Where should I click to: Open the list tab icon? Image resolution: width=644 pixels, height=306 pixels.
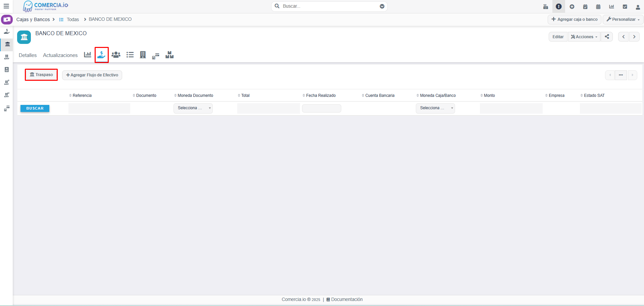point(130,55)
